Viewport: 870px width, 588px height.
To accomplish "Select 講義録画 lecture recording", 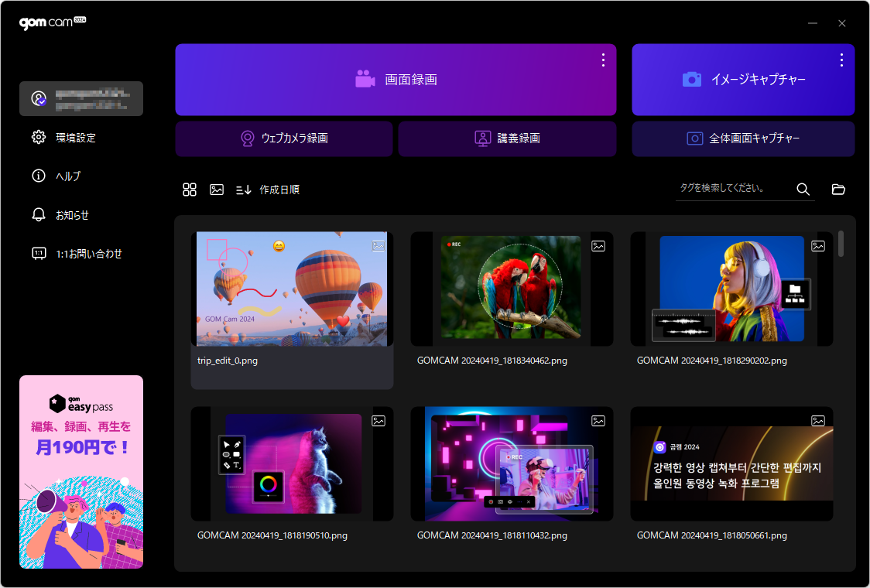I will [507, 138].
